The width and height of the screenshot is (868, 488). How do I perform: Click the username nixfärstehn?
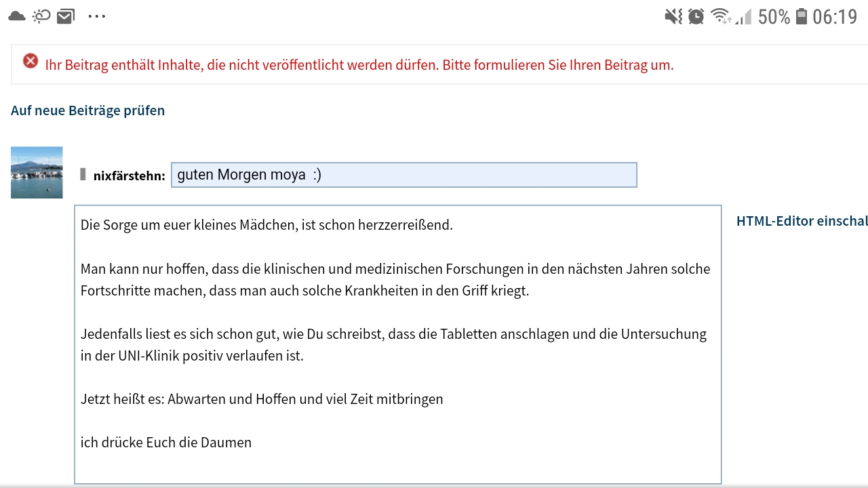point(130,176)
